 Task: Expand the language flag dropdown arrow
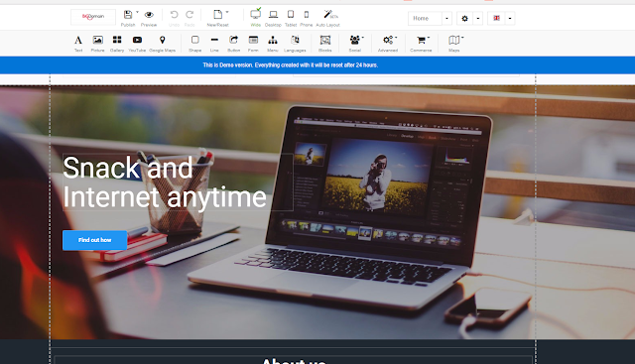[510, 18]
